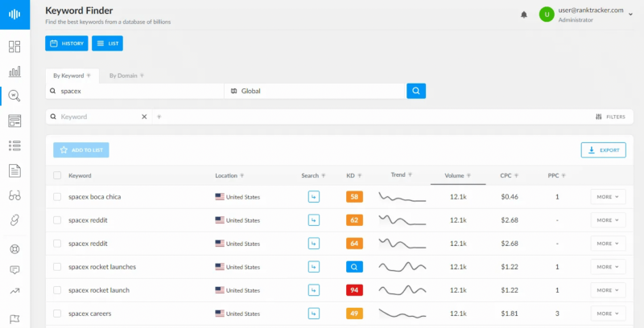This screenshot has height=328, width=644.
Task: Click the info icon beside By Keyword
Action: pos(89,76)
